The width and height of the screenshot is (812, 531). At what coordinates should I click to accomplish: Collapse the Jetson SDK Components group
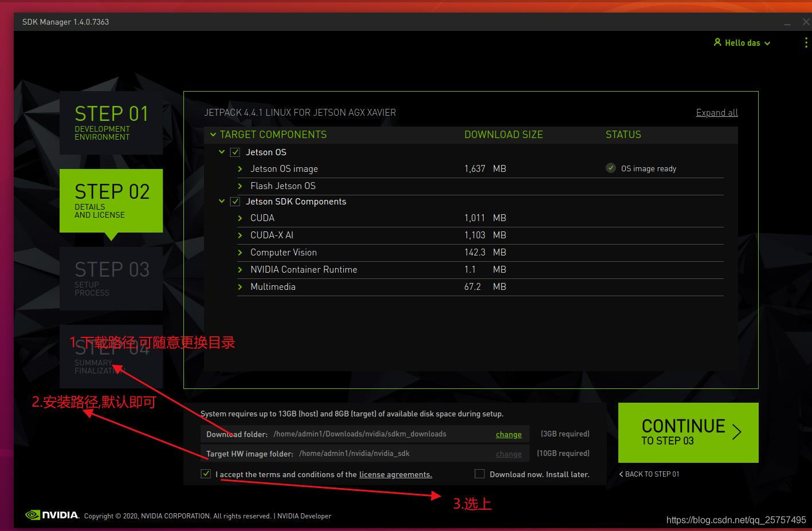[x=222, y=201]
